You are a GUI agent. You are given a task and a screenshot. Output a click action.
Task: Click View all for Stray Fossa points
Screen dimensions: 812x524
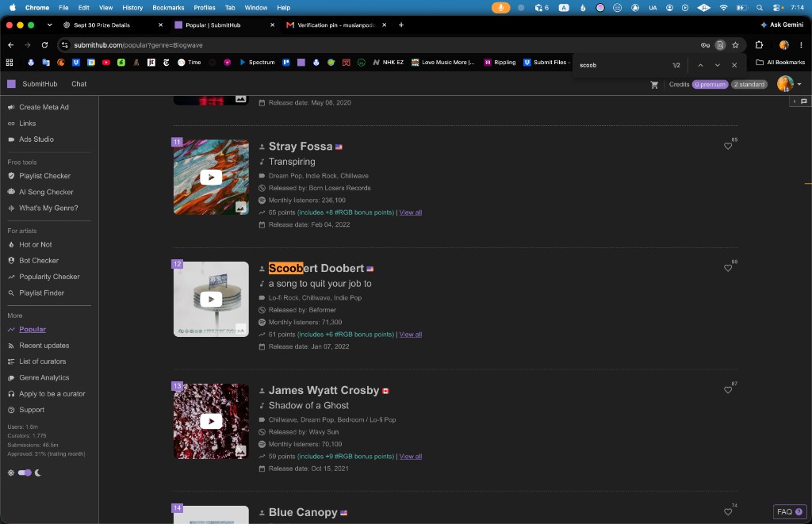410,212
